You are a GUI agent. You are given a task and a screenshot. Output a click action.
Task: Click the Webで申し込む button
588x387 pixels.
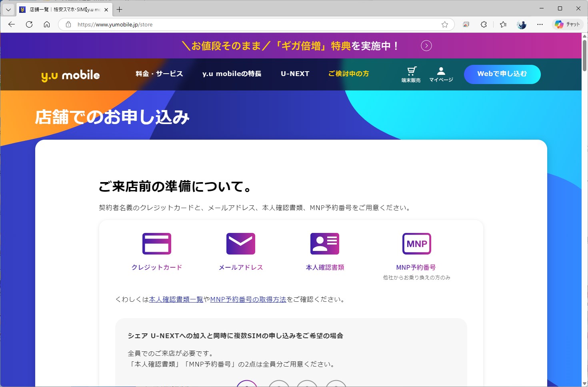pos(502,74)
